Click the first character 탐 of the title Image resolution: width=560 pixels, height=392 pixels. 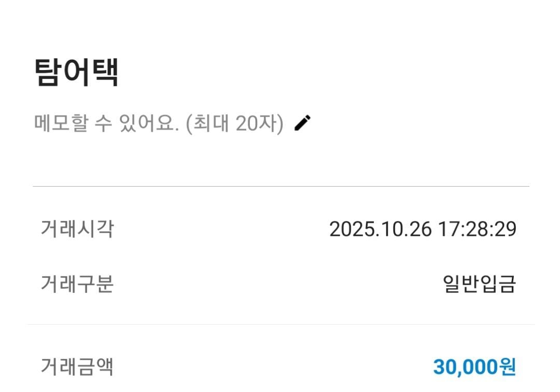(x=48, y=72)
